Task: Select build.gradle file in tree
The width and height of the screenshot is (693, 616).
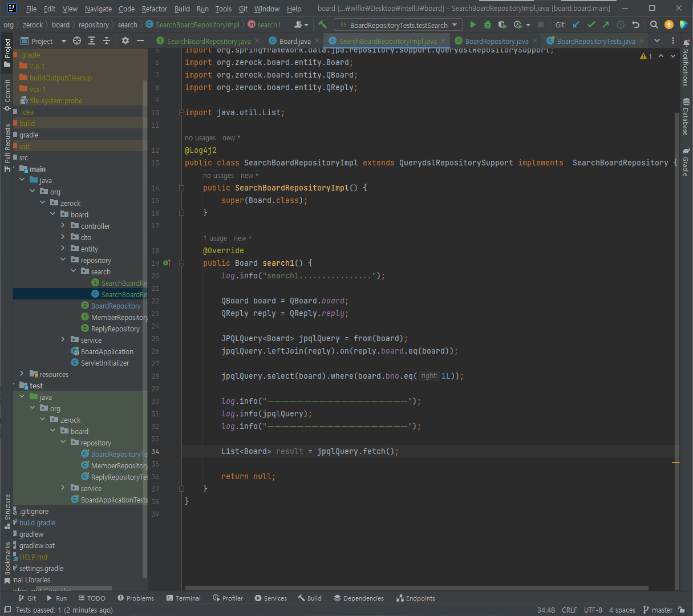Action: point(37,522)
